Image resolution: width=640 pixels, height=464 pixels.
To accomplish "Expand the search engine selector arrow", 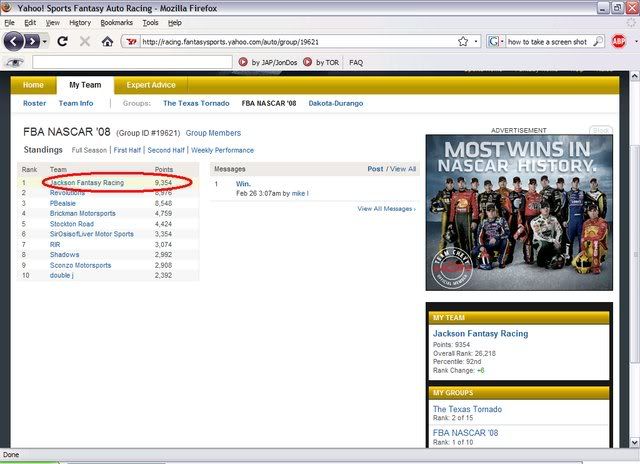I will tap(502, 42).
